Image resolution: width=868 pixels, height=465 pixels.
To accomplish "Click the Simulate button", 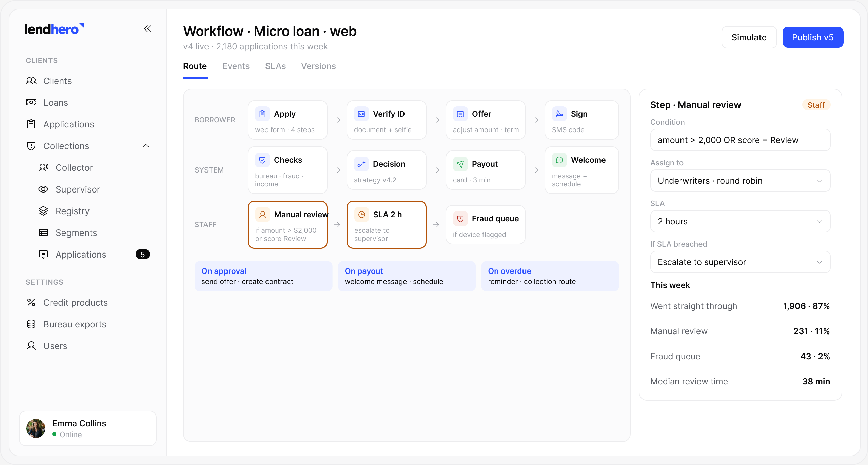I will (749, 37).
